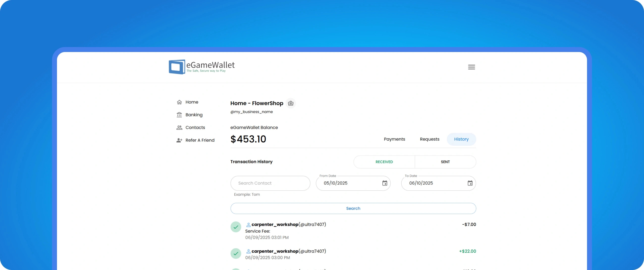Screen dimensions: 644x270
Task: Click the Service Fee: label
Action: (258, 231)
